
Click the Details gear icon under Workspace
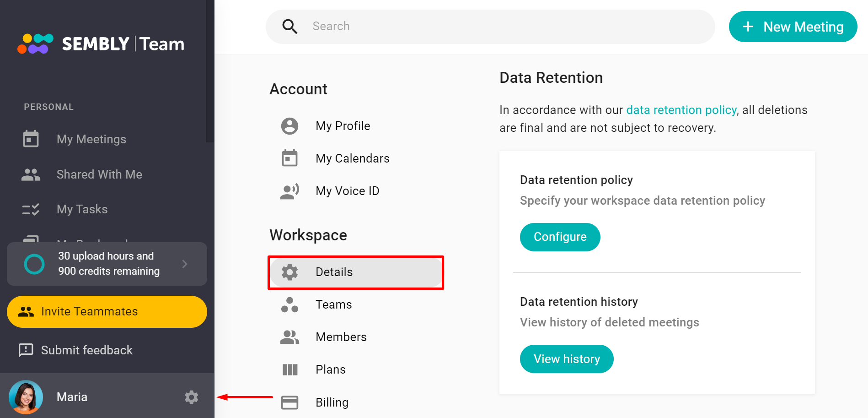point(289,271)
